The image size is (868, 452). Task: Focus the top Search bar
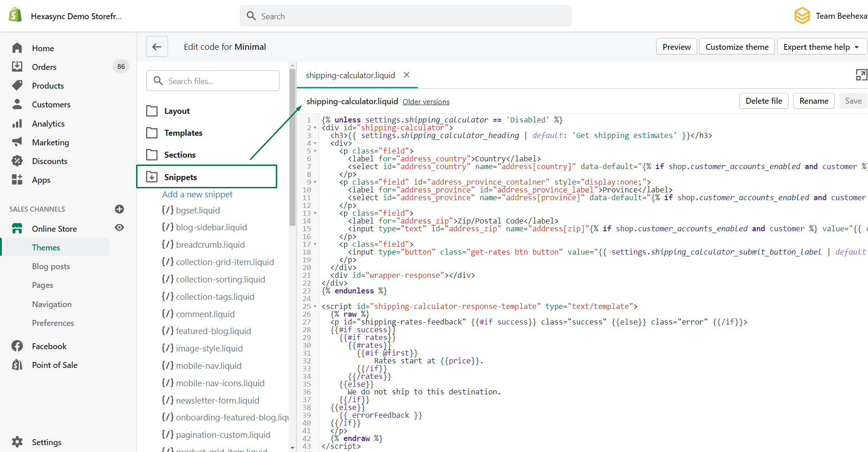pyautogui.click(x=405, y=16)
